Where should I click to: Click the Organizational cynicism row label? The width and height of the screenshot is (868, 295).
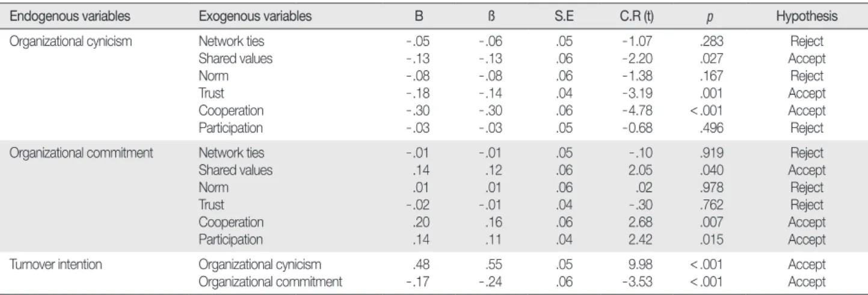[x=55, y=42]
